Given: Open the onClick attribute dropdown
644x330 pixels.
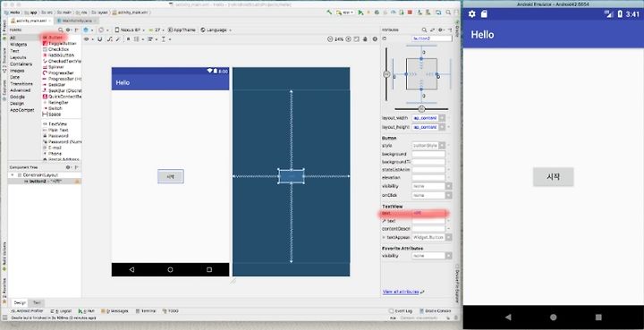Looking at the screenshot, I should pos(448,195).
